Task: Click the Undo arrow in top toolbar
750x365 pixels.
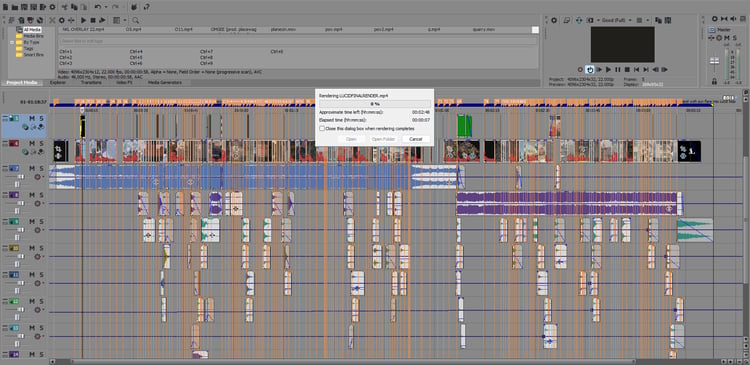Action: coord(98,7)
